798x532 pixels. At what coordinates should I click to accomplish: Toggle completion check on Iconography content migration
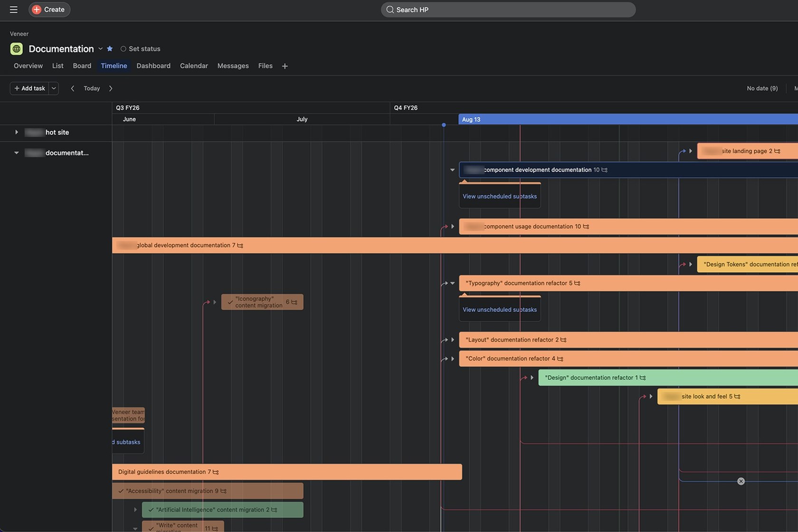(230, 302)
